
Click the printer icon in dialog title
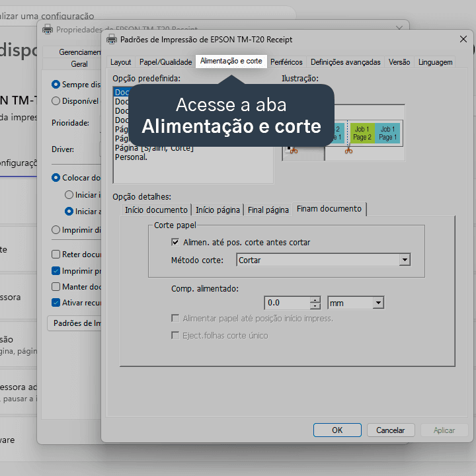(112, 39)
